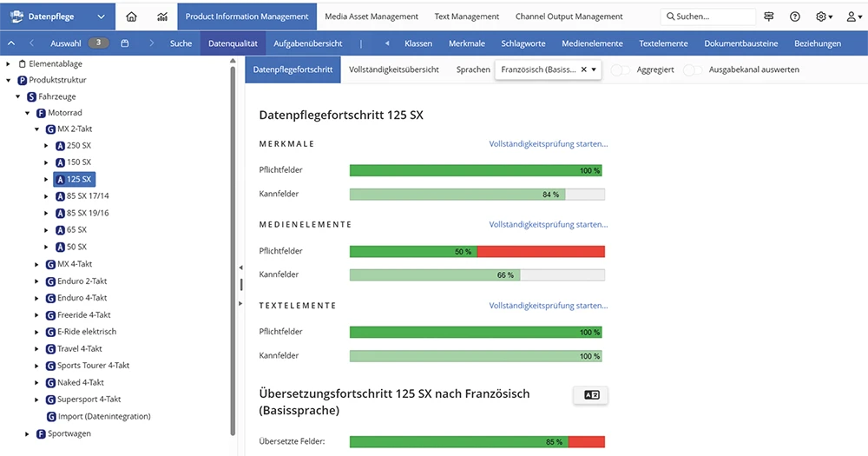This screenshot has width=868, height=456.
Task: Click the G icon of Import (Datenintegration)
Action: 51,417
